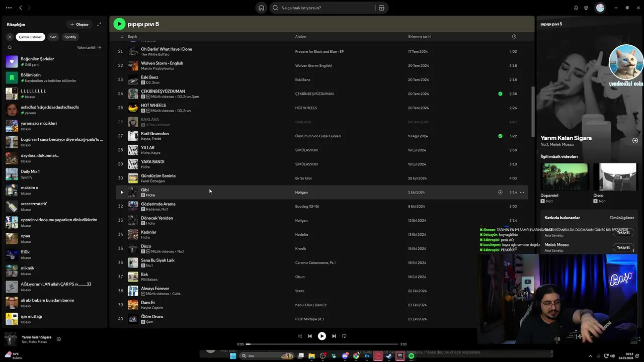This screenshot has height=362, width=644.
Task: Click the main play button in player bar
Action: (x=322, y=336)
